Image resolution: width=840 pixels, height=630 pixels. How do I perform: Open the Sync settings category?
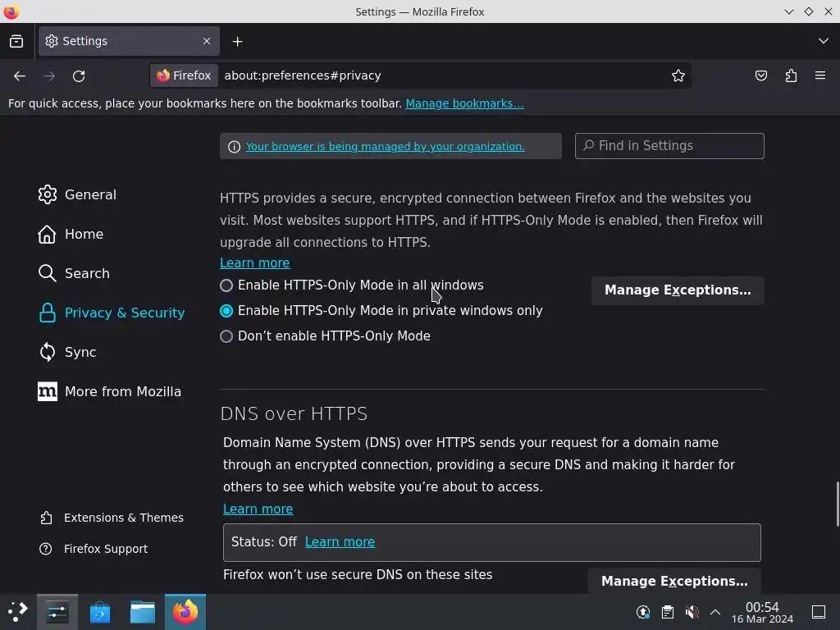80,352
